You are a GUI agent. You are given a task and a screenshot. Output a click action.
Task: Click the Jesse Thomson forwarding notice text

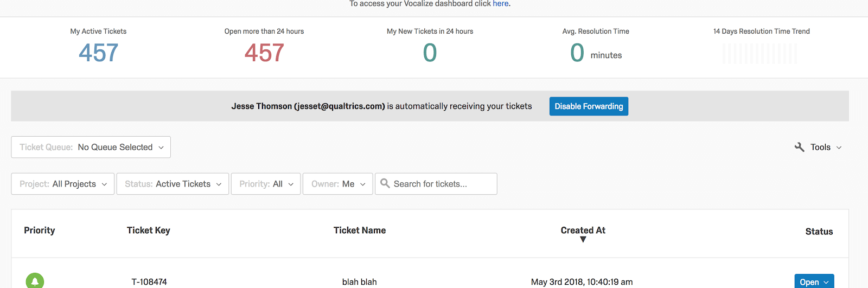[x=381, y=106]
